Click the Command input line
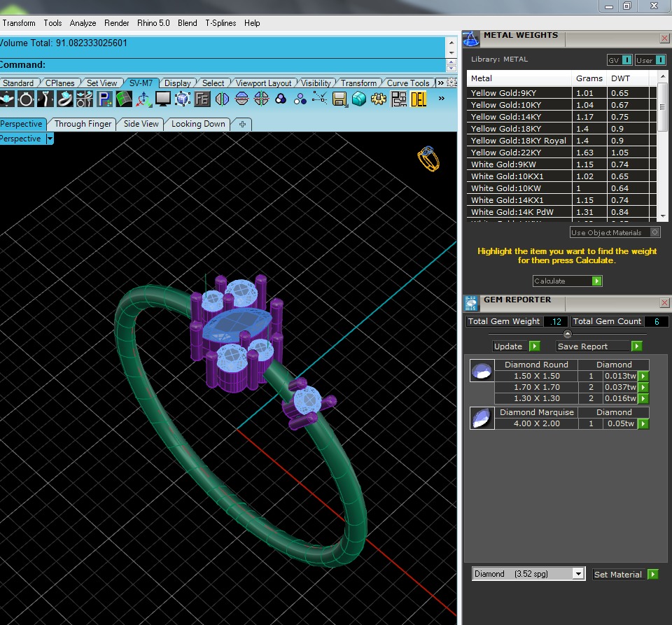 pyautogui.click(x=223, y=64)
